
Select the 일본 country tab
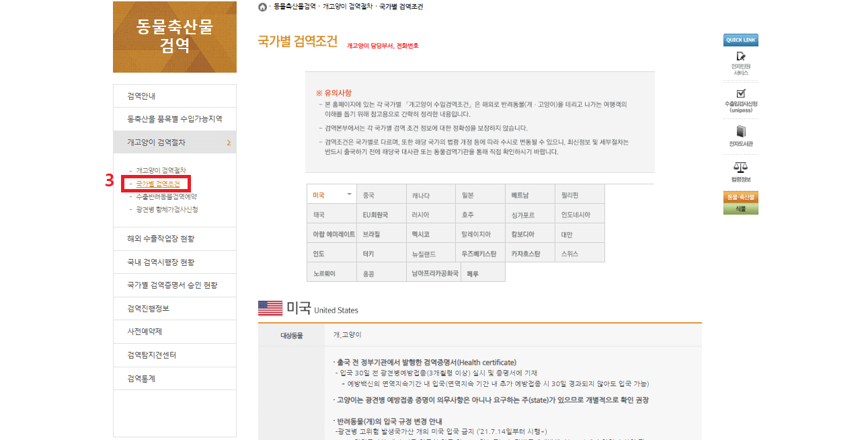coord(480,195)
